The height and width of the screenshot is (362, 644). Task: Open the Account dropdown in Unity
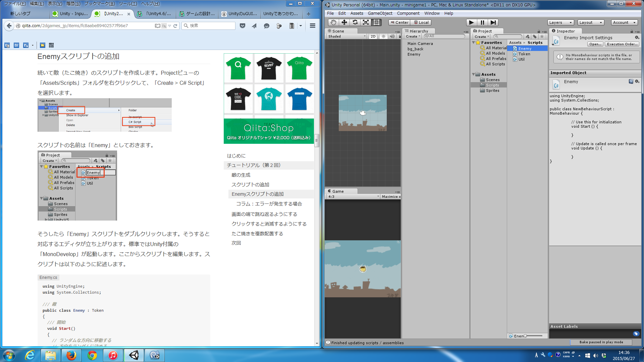pos(624,22)
